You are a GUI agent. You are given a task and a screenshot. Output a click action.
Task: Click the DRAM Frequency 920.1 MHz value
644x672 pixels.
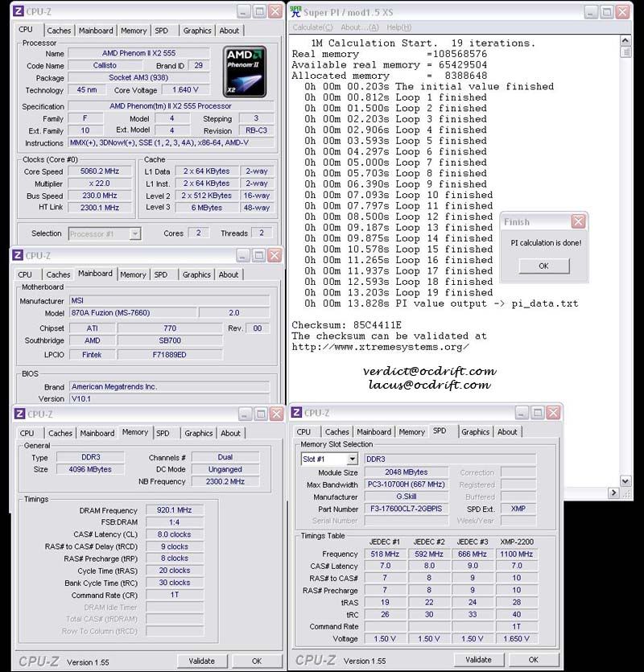(174, 510)
